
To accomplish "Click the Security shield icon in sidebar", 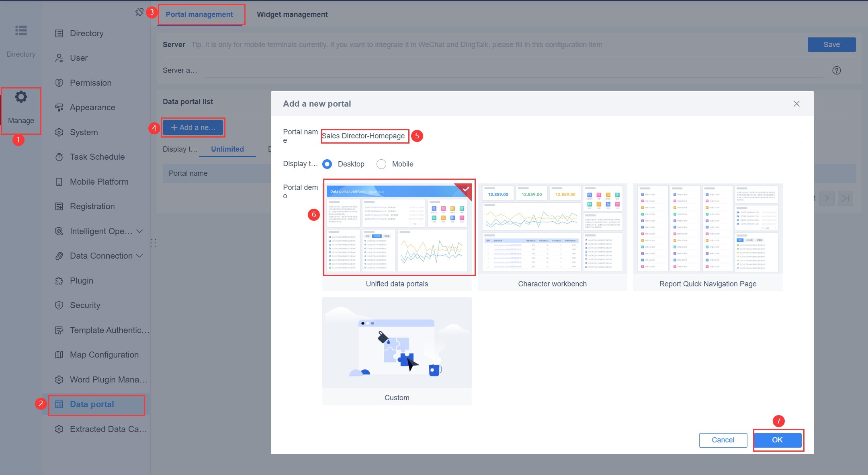I will (x=59, y=305).
